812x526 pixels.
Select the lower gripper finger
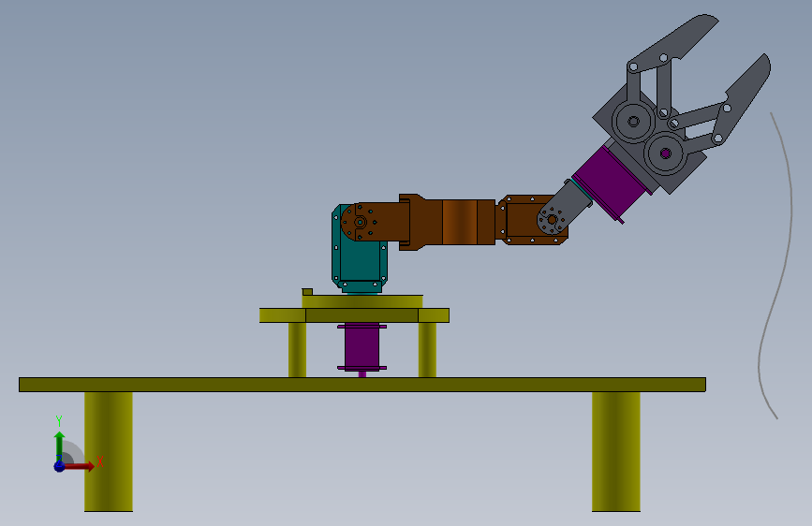(741, 100)
